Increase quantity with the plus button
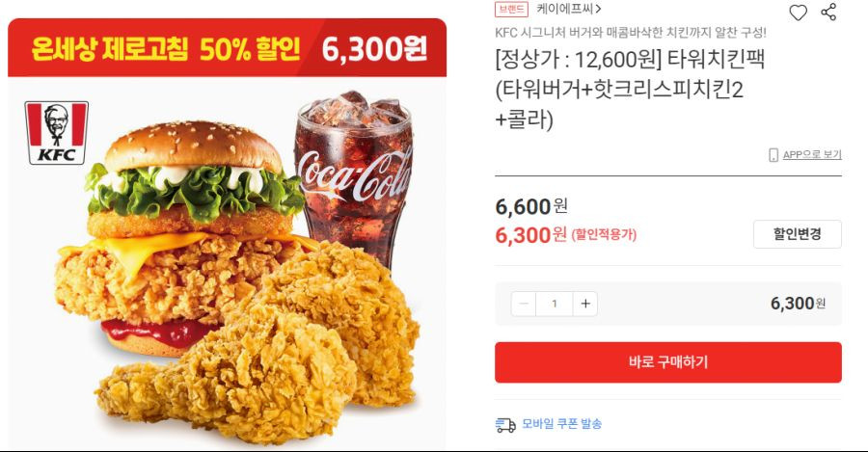 (585, 304)
